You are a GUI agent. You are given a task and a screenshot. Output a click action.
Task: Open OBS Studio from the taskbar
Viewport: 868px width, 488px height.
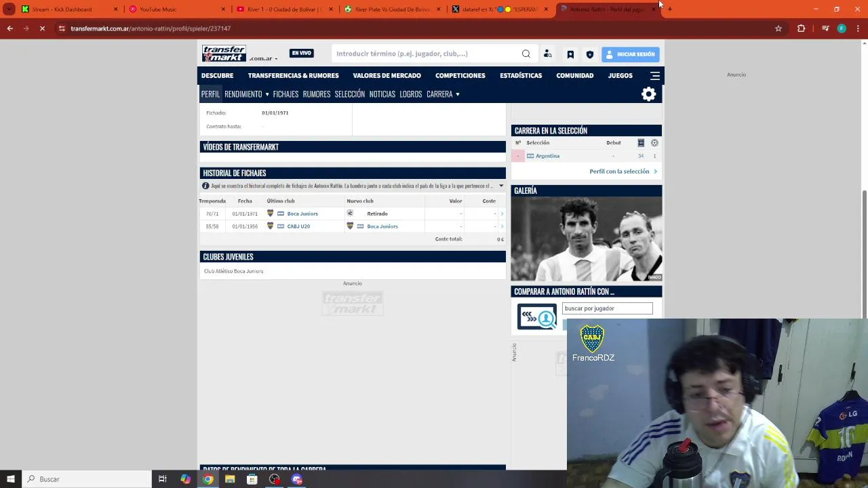pos(275,479)
